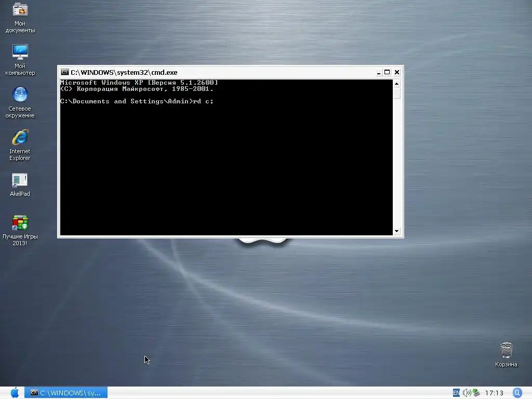Click the cmd.exe window title text
This screenshot has width=532, height=399.
[124, 72]
